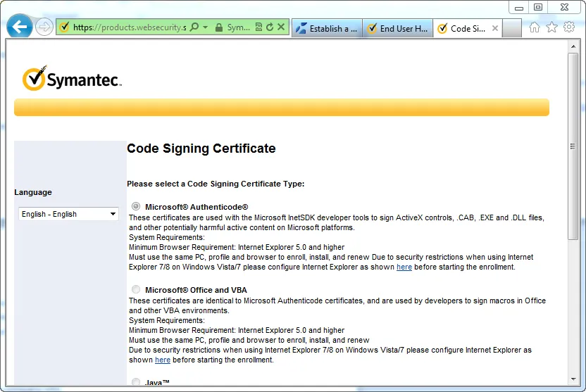Expand the address bar autocomplete arrow
586x392 pixels.
point(205,27)
